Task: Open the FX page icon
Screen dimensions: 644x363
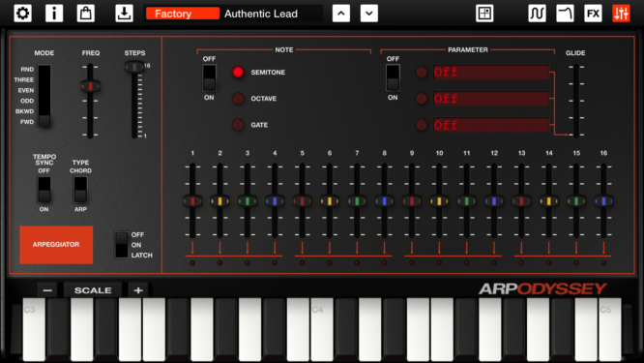Action: (x=593, y=14)
